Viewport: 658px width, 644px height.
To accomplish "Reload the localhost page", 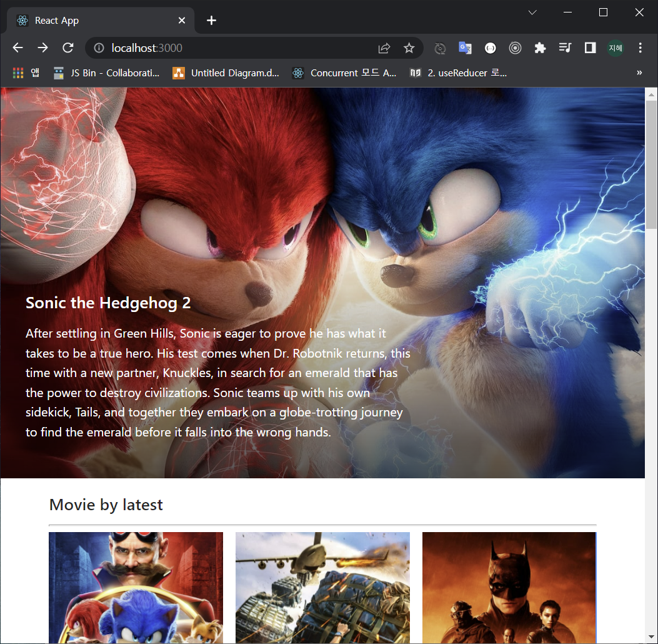I will (68, 48).
